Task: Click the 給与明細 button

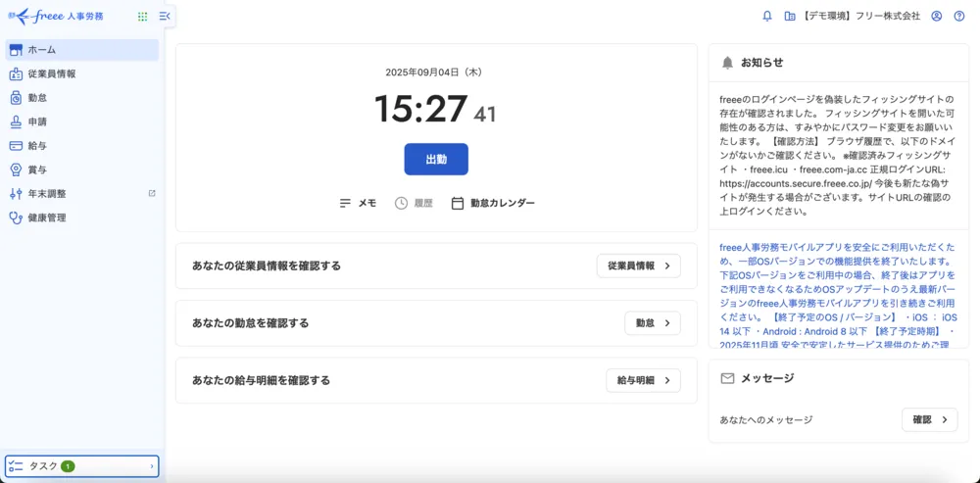Action: (643, 380)
